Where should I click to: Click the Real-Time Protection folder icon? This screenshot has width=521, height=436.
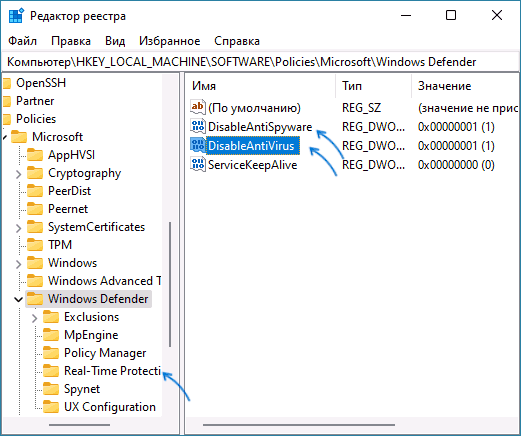(51, 371)
